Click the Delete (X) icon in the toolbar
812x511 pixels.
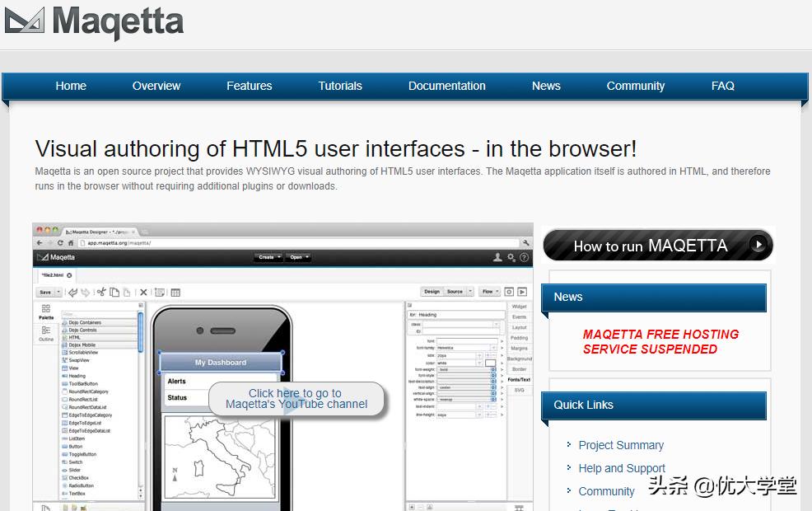coord(143,293)
